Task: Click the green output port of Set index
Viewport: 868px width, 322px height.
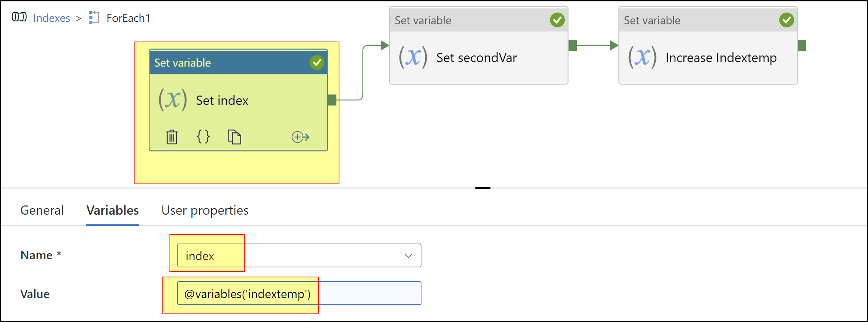Action: pos(332,100)
